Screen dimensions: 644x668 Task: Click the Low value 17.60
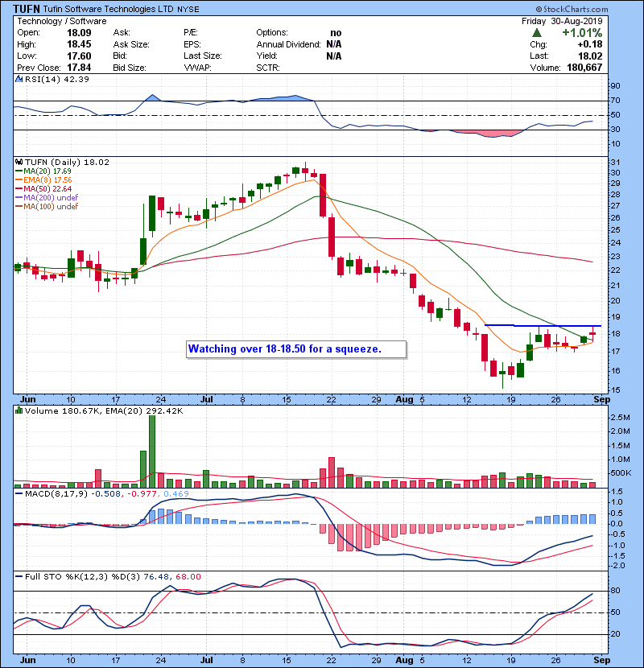pyautogui.click(x=79, y=56)
